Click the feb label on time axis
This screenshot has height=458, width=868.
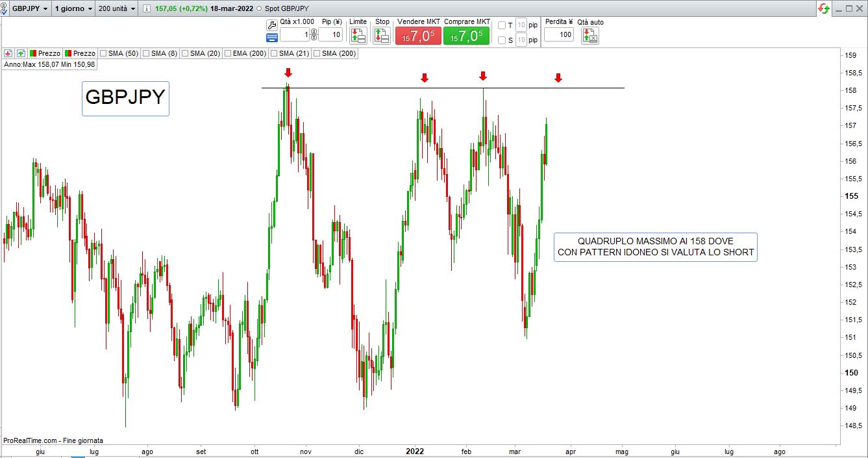(466, 451)
